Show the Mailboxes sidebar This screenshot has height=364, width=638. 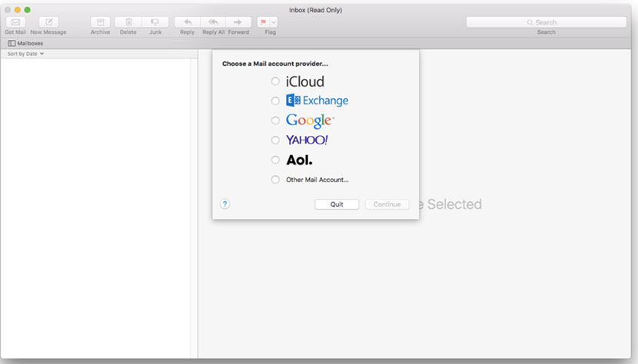[25, 44]
